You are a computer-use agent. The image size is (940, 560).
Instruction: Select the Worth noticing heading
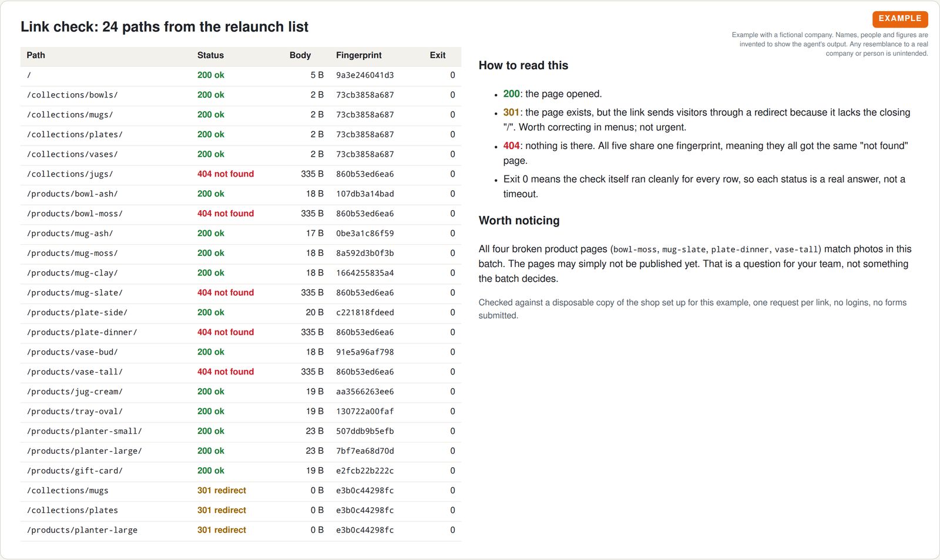click(x=519, y=221)
